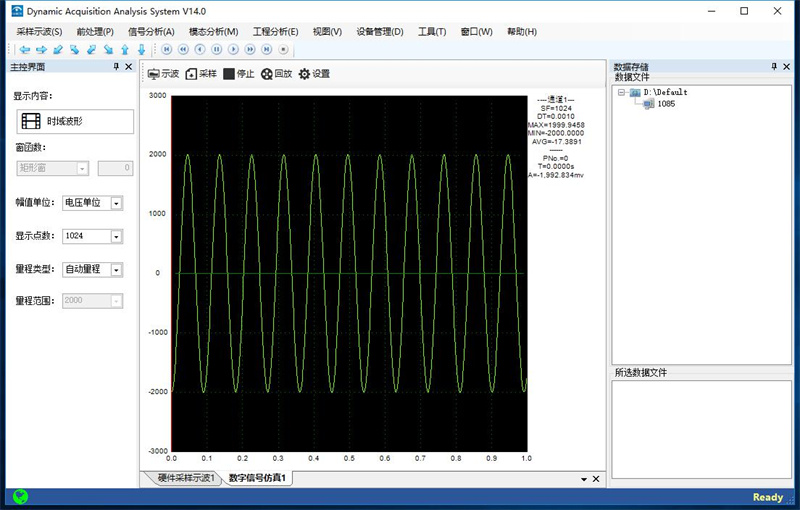Open the 量程类型 dropdown
The image size is (800, 510).
click(x=92, y=269)
